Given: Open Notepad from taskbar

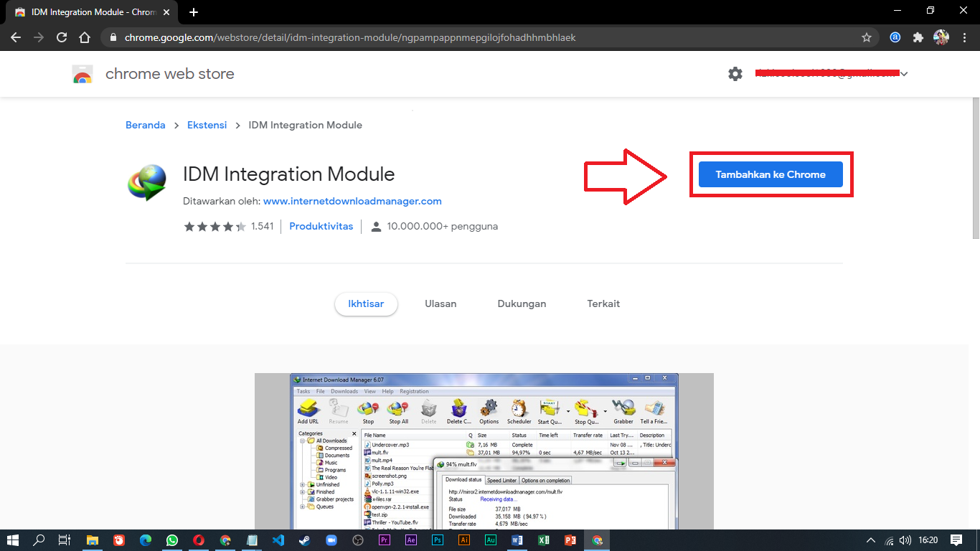Looking at the screenshot, I should (x=252, y=540).
